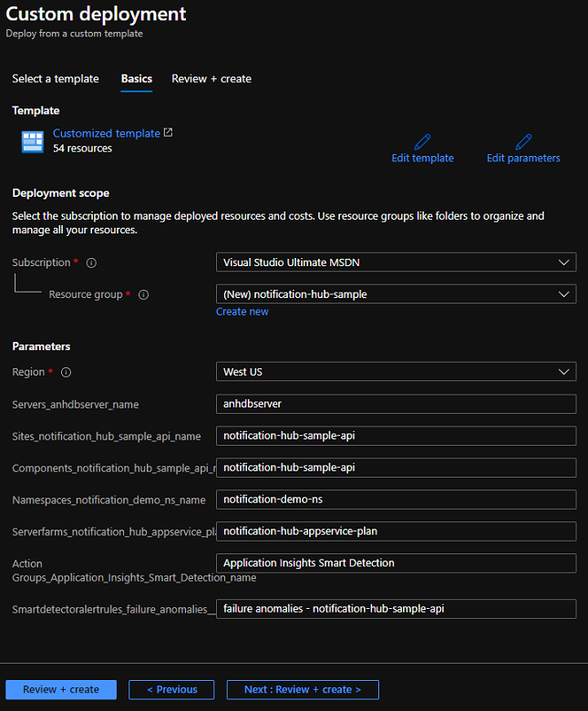Click the 'Custom deployment' page title

[96, 14]
